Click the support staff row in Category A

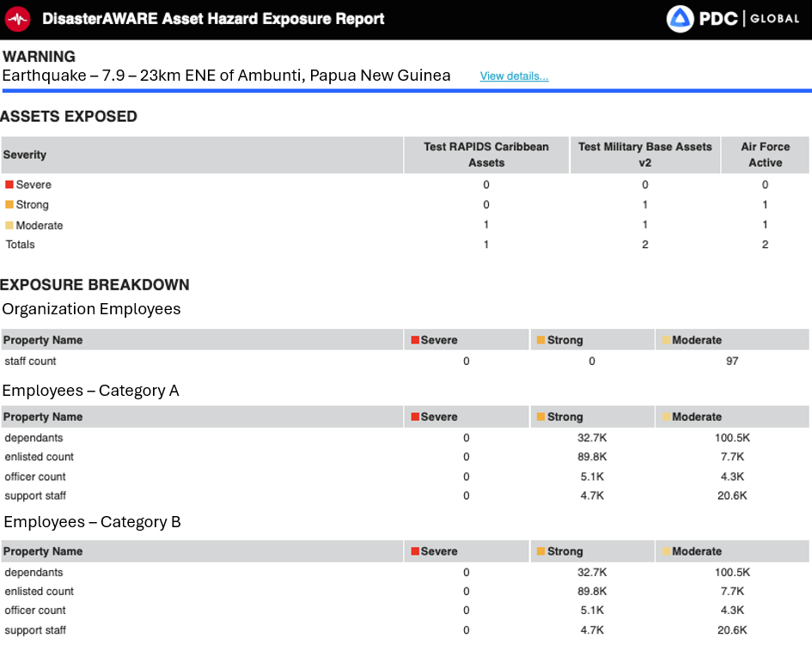click(x=405, y=495)
